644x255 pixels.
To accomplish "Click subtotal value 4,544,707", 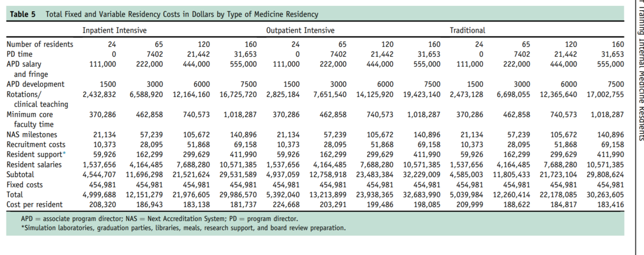I will click(x=100, y=174).
